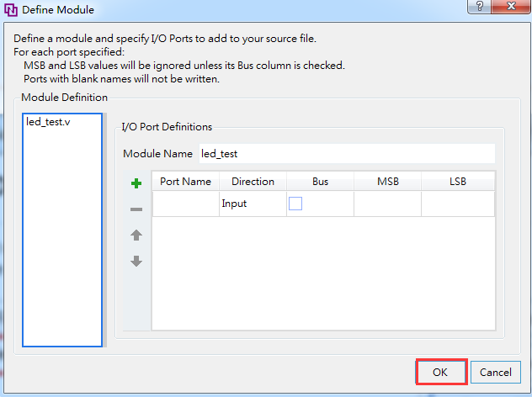Click the green plus add port icon

(136, 183)
